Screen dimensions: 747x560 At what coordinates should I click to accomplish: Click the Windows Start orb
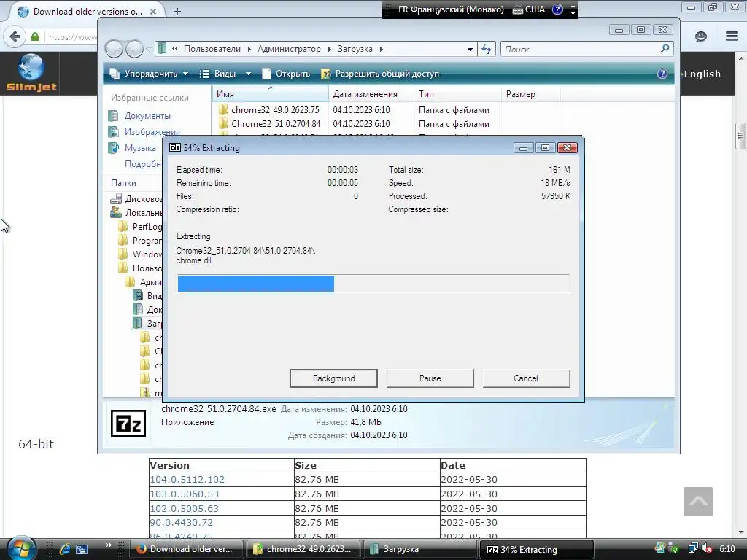20,548
